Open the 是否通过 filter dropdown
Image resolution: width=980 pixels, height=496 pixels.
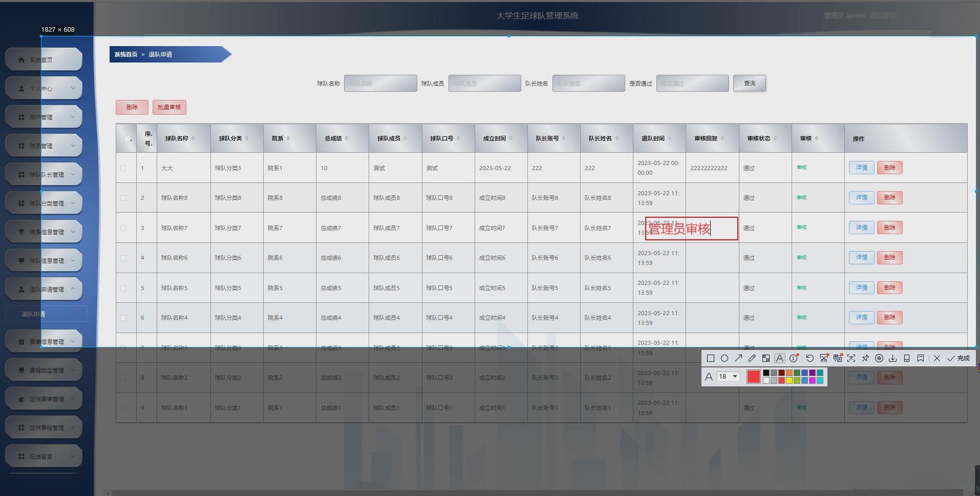[x=692, y=83]
